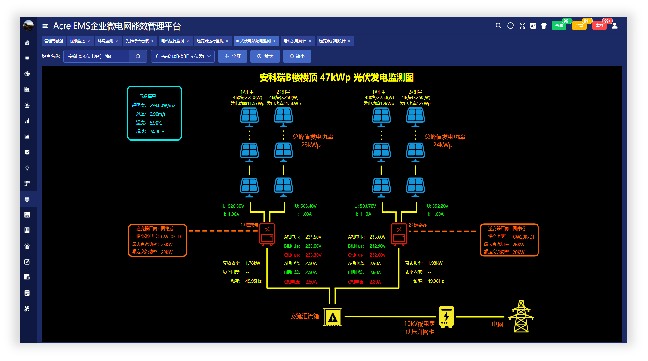Open the green alarm badge button
The width and height of the screenshot is (648, 361).
point(559,26)
